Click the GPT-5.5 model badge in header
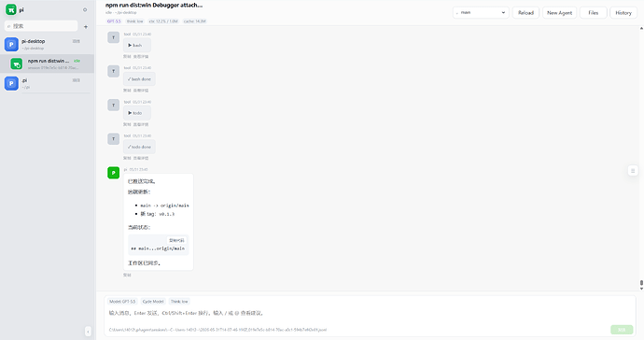The height and width of the screenshot is (340, 644). 114,21
